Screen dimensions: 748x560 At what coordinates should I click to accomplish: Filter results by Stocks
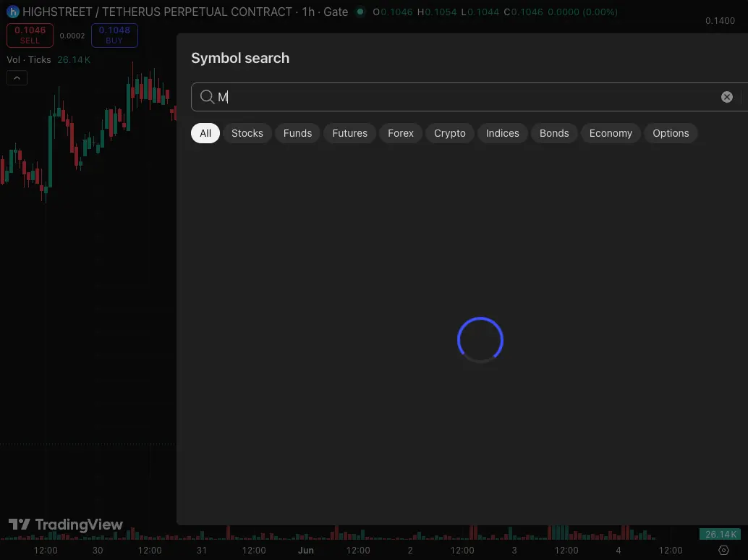point(247,133)
